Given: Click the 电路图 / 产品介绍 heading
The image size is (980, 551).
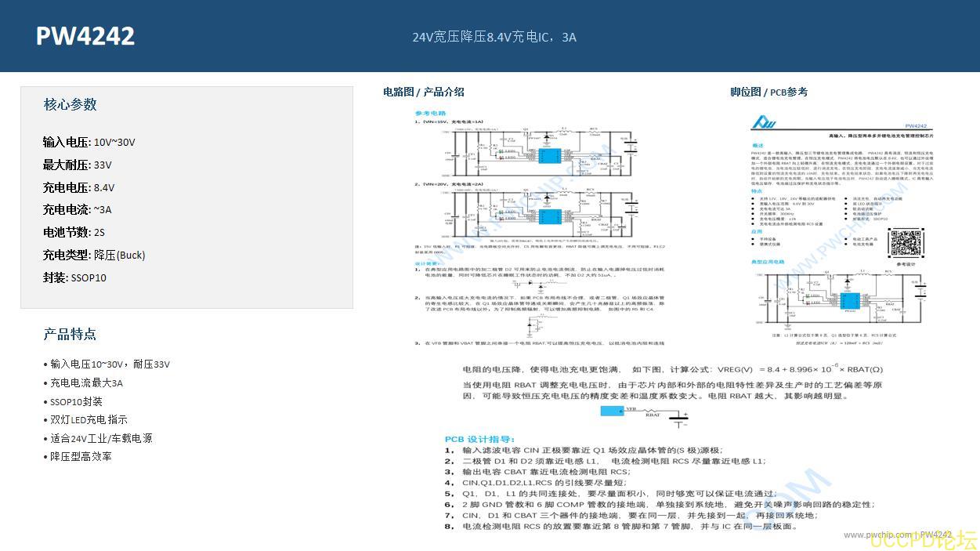Looking at the screenshot, I should pos(423,92).
